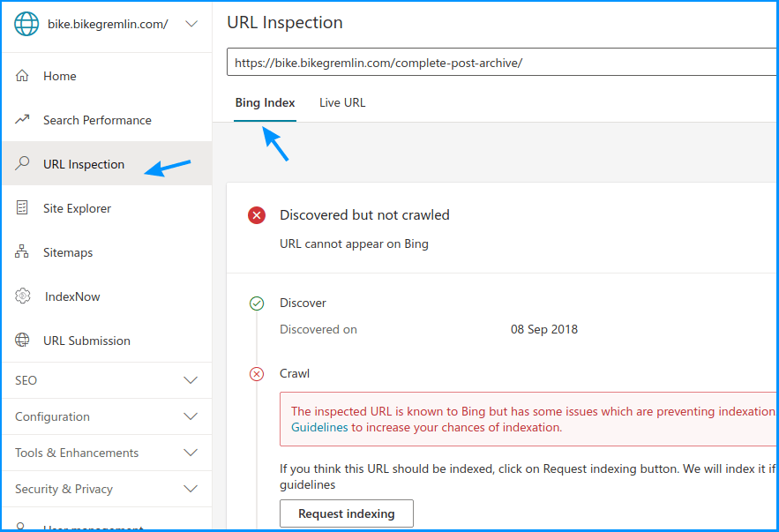Switch to the Live URL tab
The image size is (779, 532).
click(342, 103)
